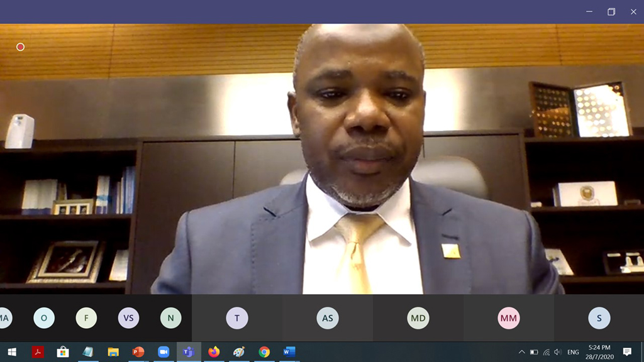Open Paint app from taskbar
Screen dimensions: 644x362
coord(238,352)
